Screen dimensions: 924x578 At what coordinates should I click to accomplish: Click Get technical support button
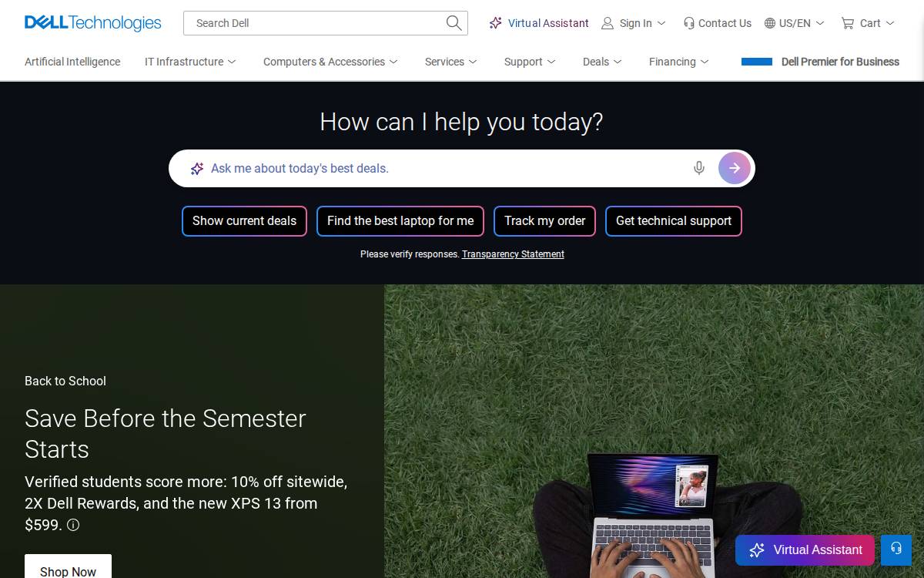tap(674, 221)
